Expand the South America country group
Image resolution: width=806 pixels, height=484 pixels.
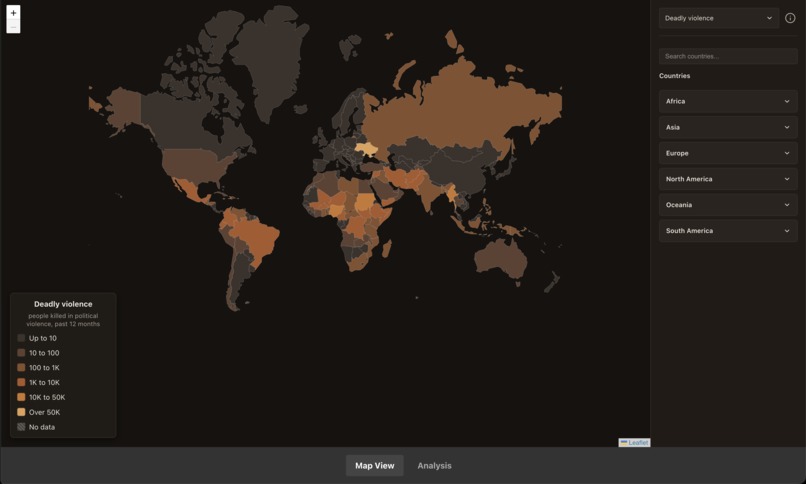[x=728, y=231]
